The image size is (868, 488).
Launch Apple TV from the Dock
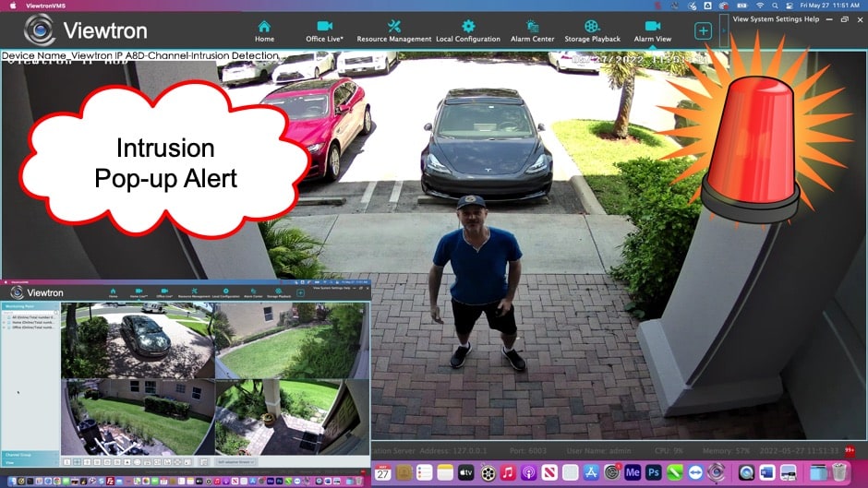466,472
